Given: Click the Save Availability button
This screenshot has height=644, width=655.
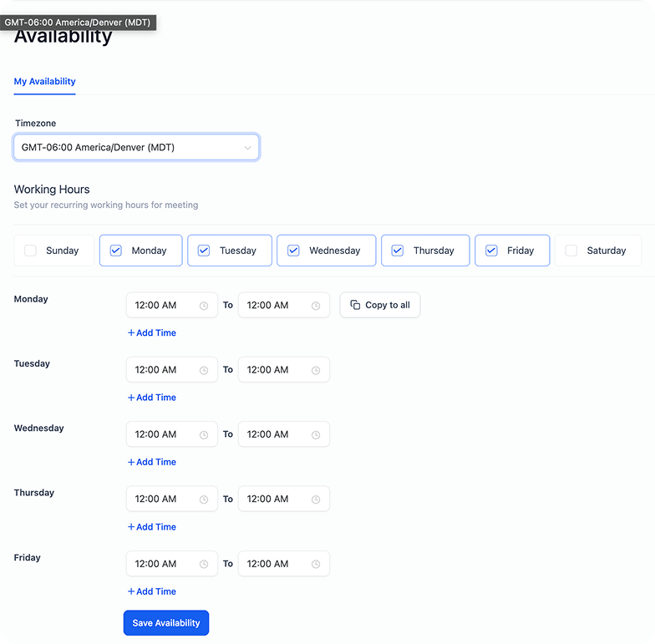Looking at the screenshot, I should tap(166, 623).
